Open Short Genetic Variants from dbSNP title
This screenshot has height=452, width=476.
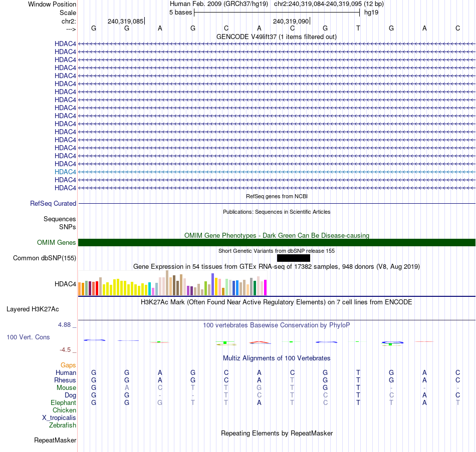[x=277, y=251]
